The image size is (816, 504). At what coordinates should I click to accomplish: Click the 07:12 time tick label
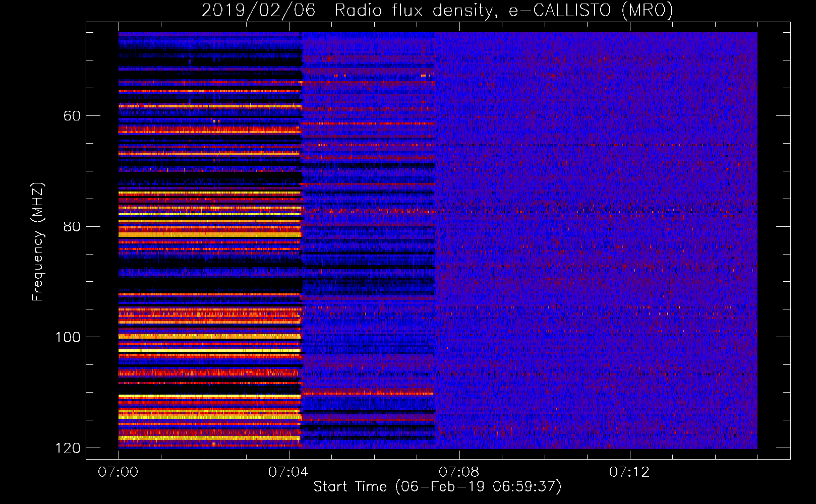pyautogui.click(x=629, y=472)
